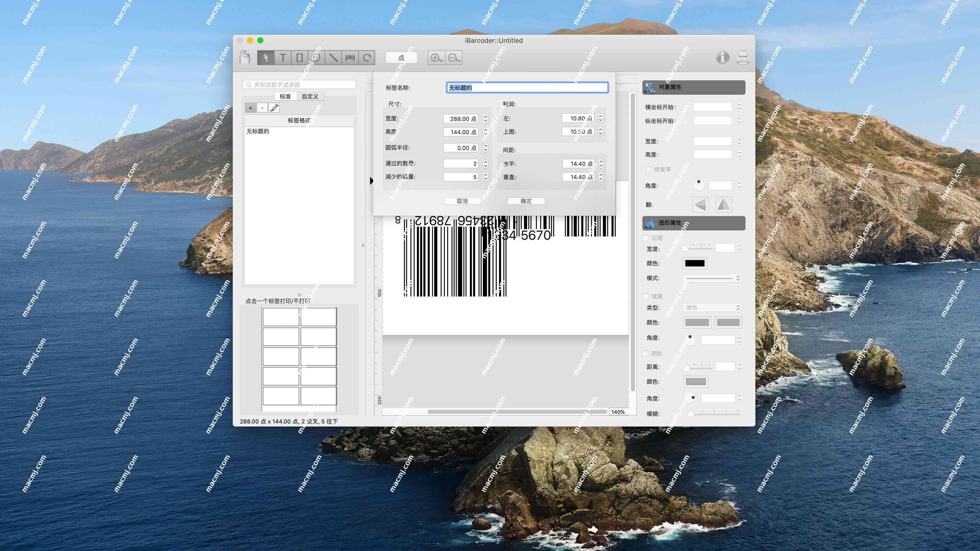The width and height of the screenshot is (980, 551).
Task: Open the Info inspector icon
Action: [722, 57]
